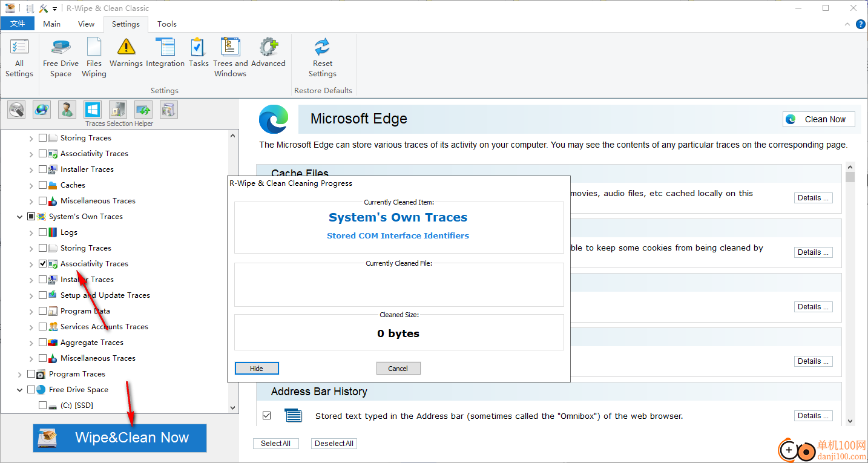Click the Windows logo traces helper icon
This screenshot has height=463, width=868.
(93, 110)
